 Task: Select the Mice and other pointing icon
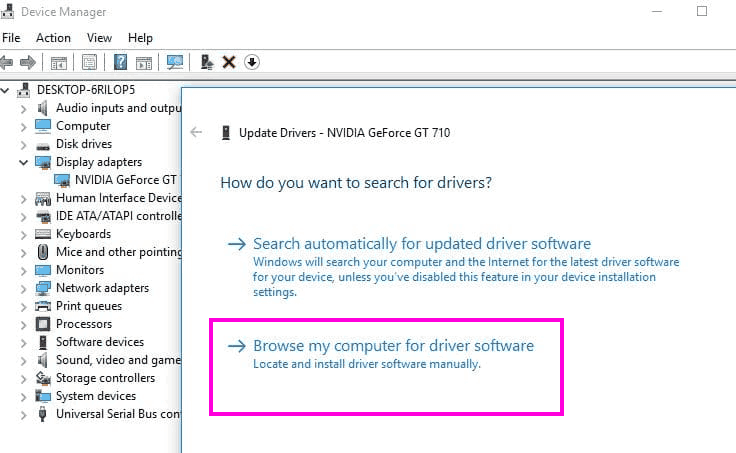(43, 252)
